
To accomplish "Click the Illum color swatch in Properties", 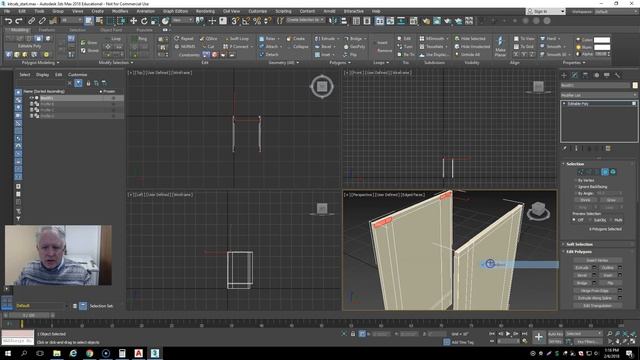I will pyautogui.click(x=602, y=47).
